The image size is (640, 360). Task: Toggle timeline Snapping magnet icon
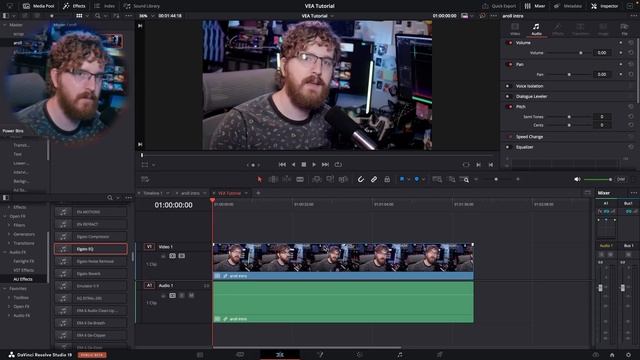pos(360,179)
